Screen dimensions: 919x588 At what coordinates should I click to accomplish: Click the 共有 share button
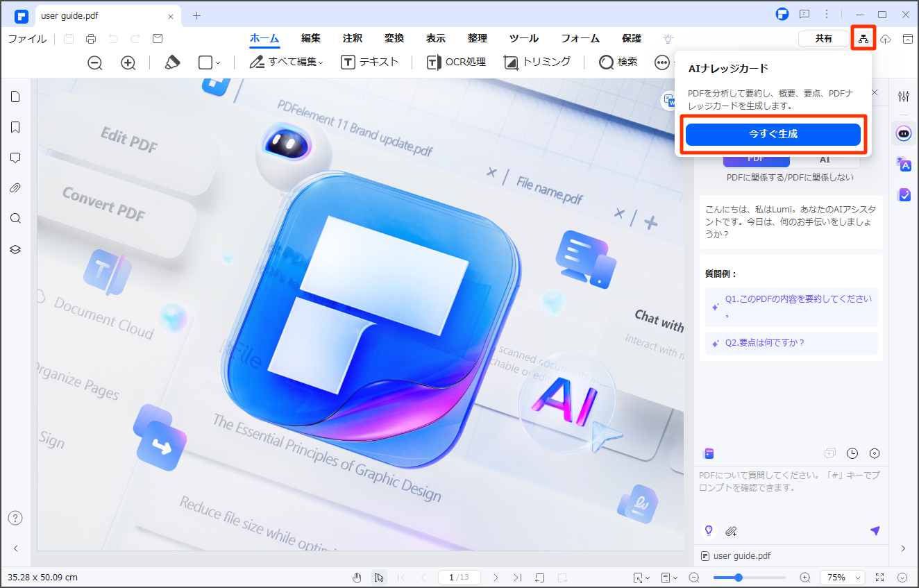[x=824, y=39]
